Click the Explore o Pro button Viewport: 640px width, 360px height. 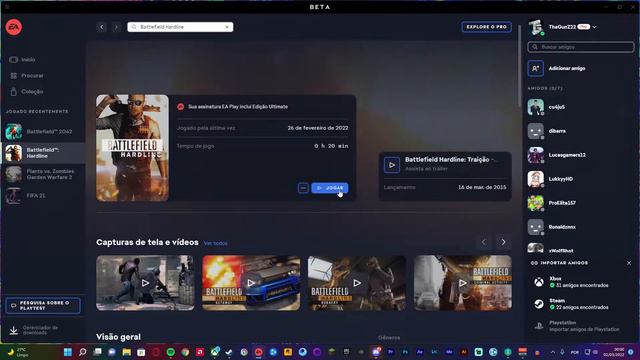pos(486,27)
